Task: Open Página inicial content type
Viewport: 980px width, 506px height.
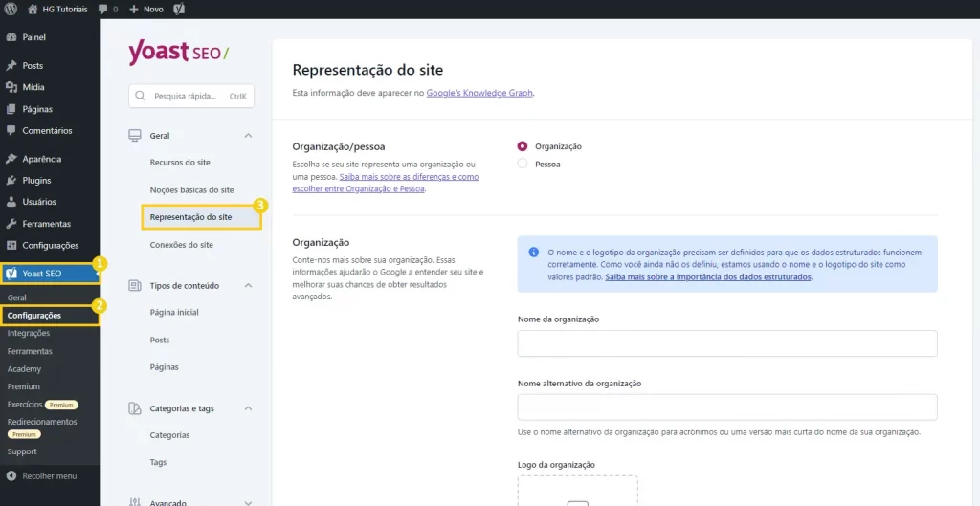Action: point(174,313)
